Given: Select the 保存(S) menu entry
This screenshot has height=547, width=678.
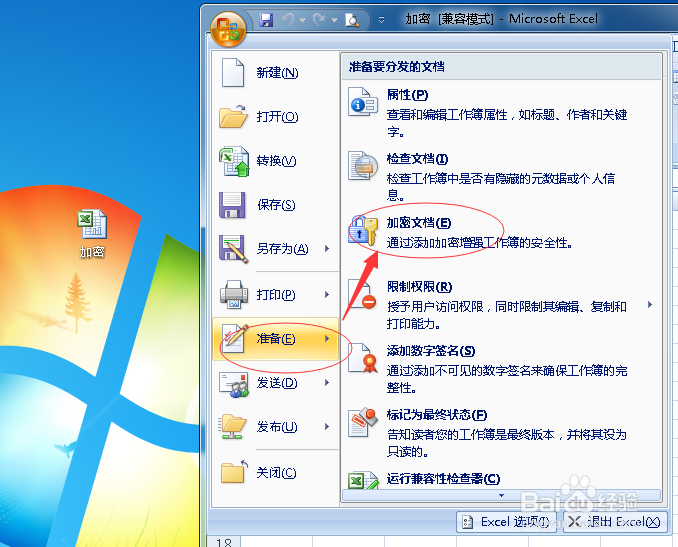Looking at the screenshot, I should tap(275, 205).
